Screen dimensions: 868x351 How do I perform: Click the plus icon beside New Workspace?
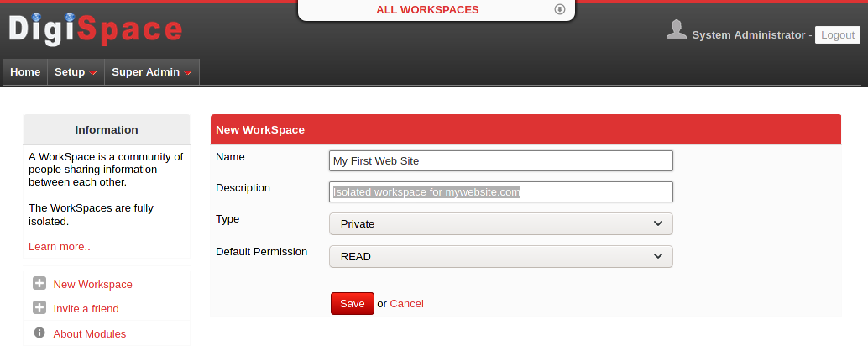39,284
